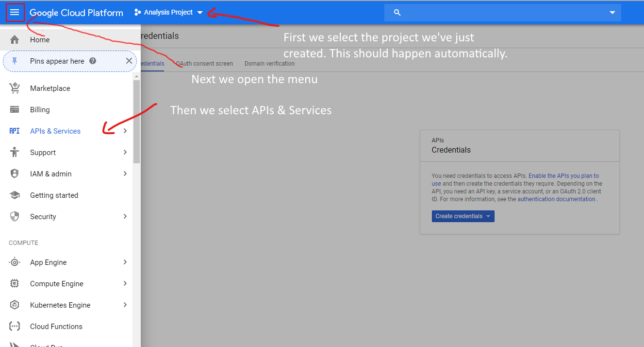The height and width of the screenshot is (347, 644).
Task: Click the Billing card icon
Action: pos(15,110)
